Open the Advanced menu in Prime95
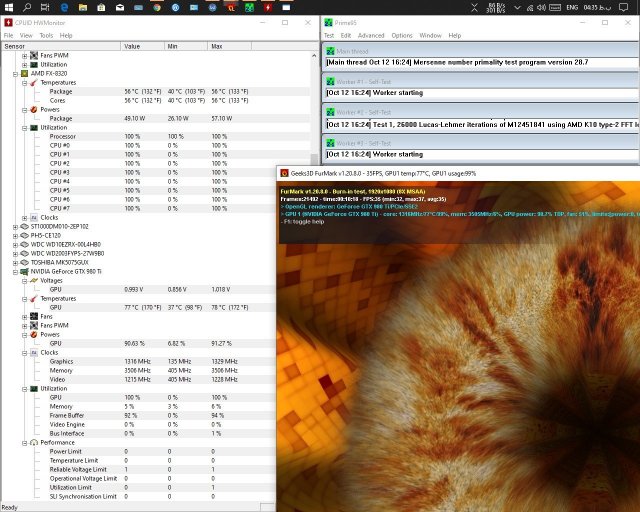Screen dimensions: 640x512 pos(372,35)
